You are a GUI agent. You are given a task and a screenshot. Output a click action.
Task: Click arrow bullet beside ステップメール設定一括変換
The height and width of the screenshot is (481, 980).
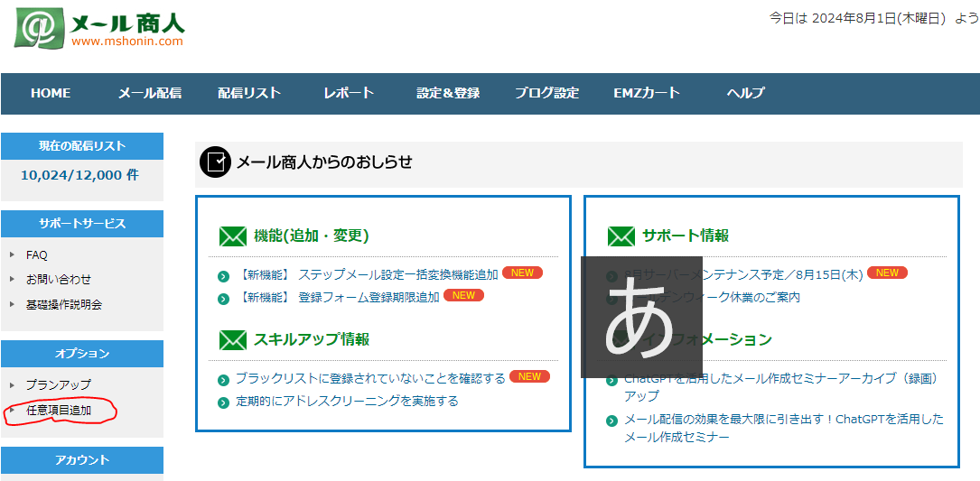point(224,277)
